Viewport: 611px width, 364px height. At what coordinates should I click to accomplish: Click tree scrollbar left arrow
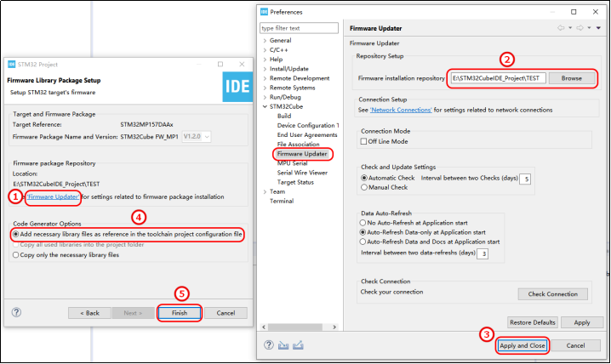point(264,327)
